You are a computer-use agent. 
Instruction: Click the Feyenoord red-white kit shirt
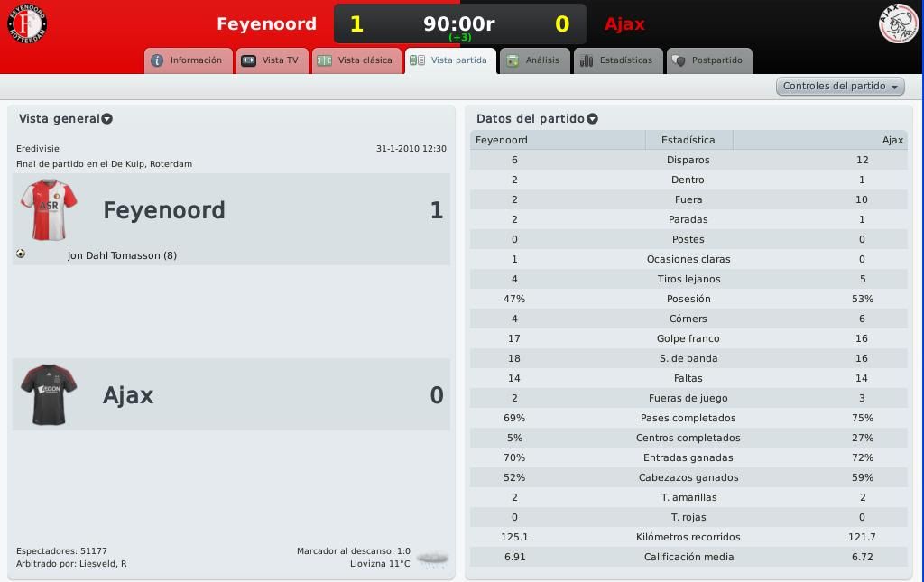(49, 209)
